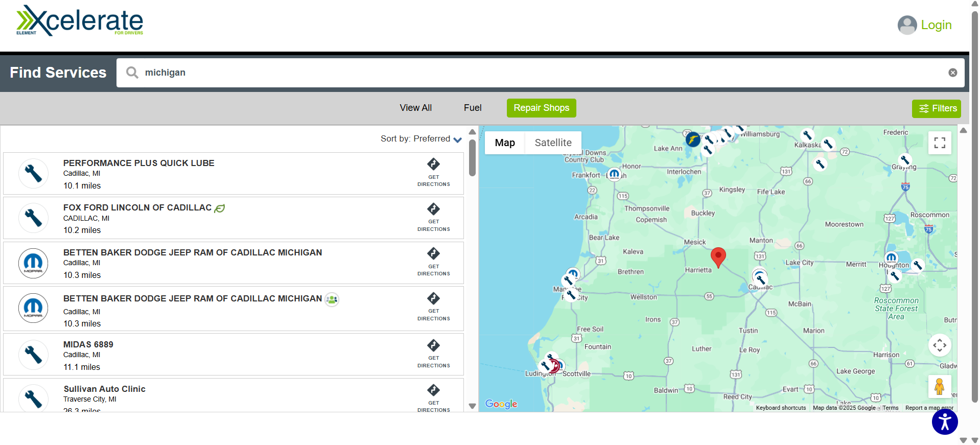Open PERFORMANCE PLUS QUICK LUBE listing
980x445 pixels.
(x=138, y=163)
